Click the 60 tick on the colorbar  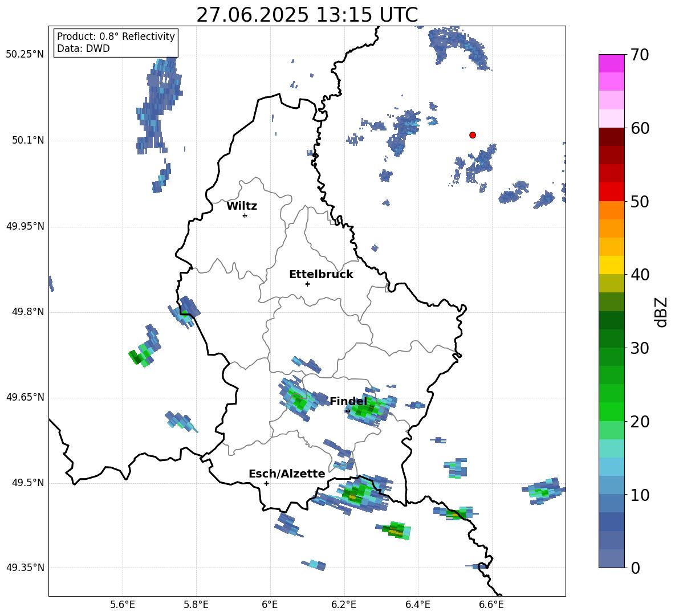point(640,128)
